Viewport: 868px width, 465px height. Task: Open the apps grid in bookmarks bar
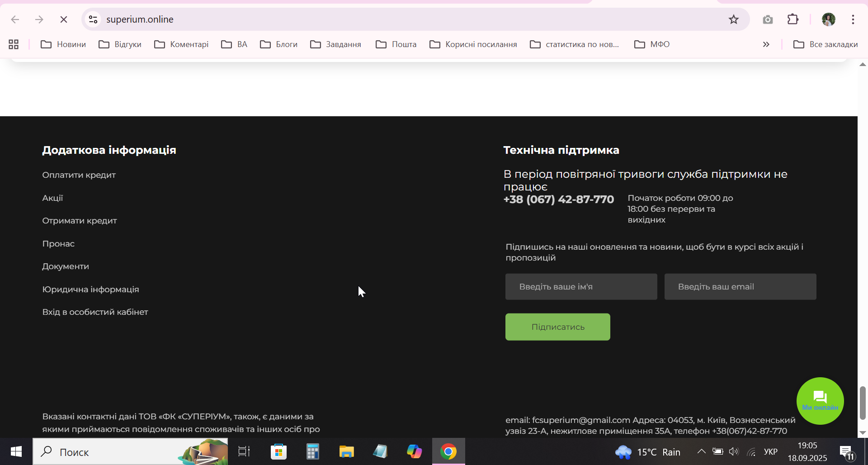pos(14,44)
